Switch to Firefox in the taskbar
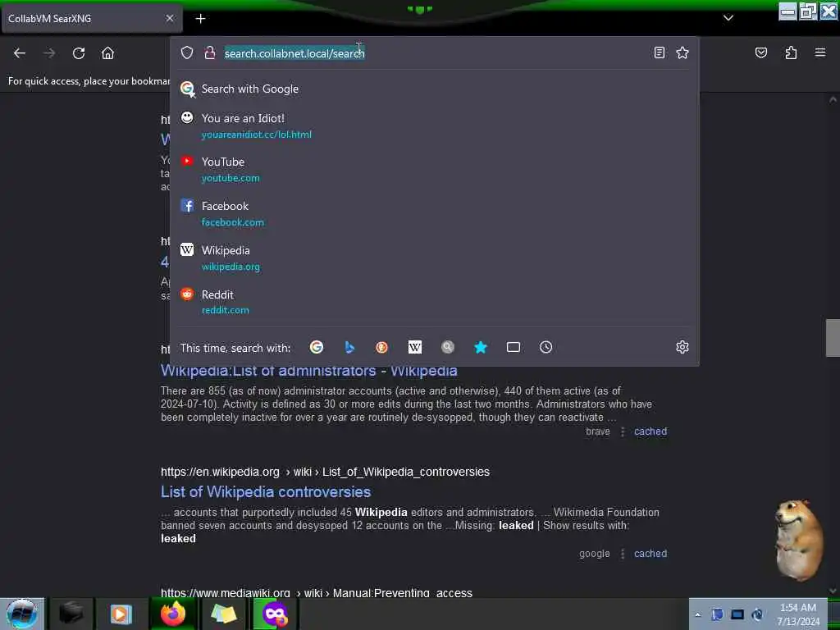840x630 pixels. coord(172,614)
